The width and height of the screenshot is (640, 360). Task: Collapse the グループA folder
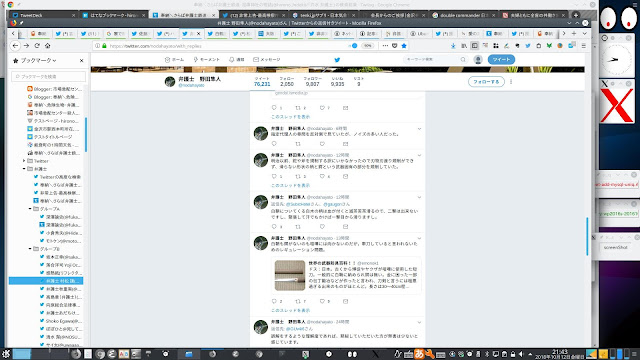30,209
